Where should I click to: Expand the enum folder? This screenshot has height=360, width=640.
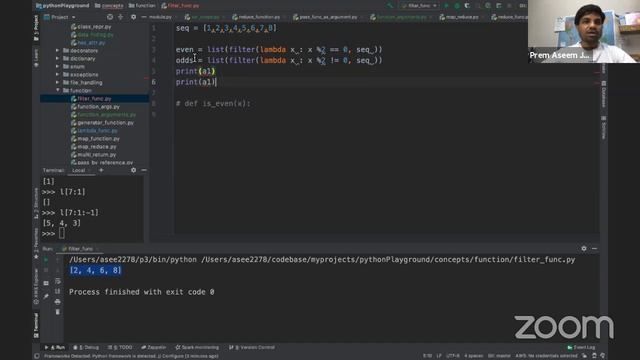(x=58, y=67)
